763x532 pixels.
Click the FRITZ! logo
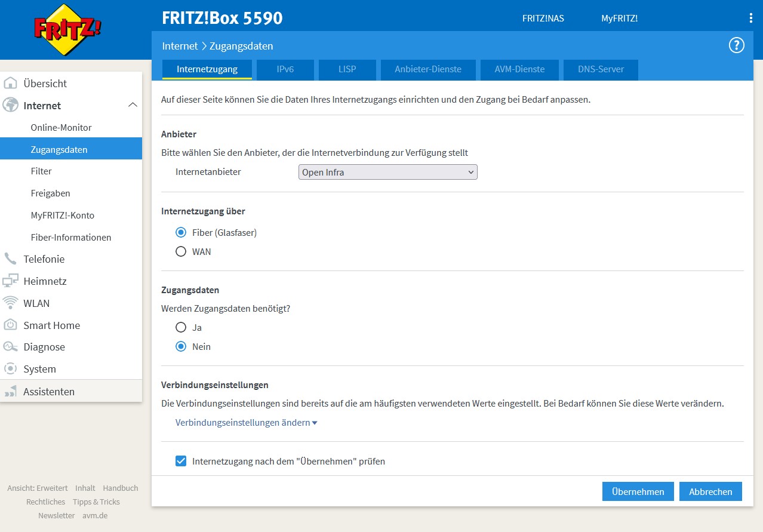tap(67, 30)
